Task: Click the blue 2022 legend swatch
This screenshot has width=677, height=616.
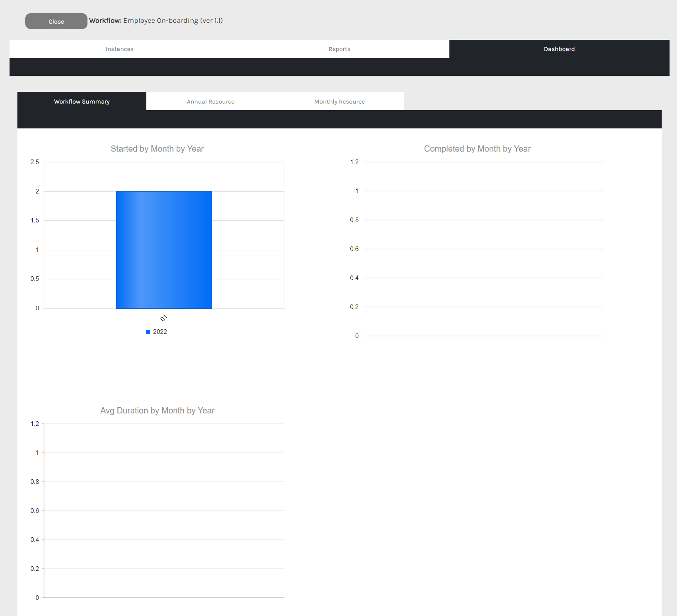Action: 148,332
